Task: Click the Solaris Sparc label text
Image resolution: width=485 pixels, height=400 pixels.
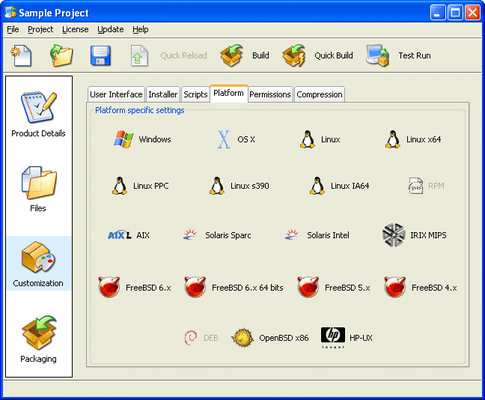Action: [x=228, y=235]
